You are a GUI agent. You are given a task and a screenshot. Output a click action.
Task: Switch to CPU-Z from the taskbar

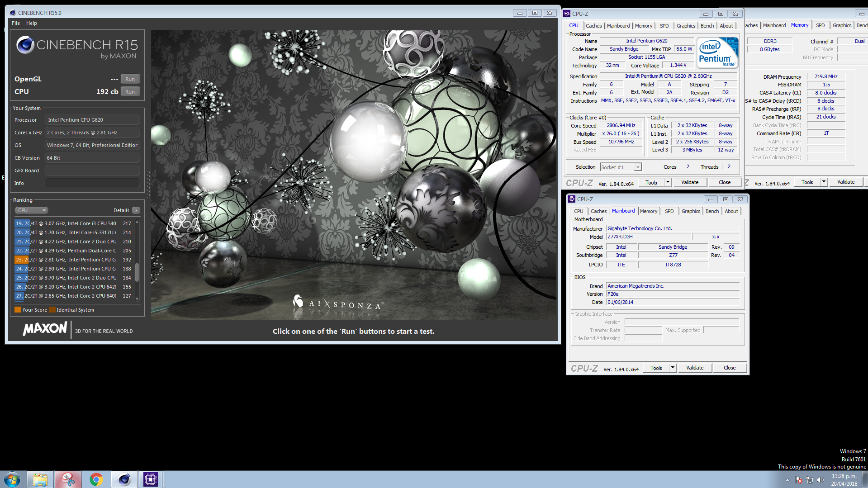pyautogui.click(x=151, y=479)
